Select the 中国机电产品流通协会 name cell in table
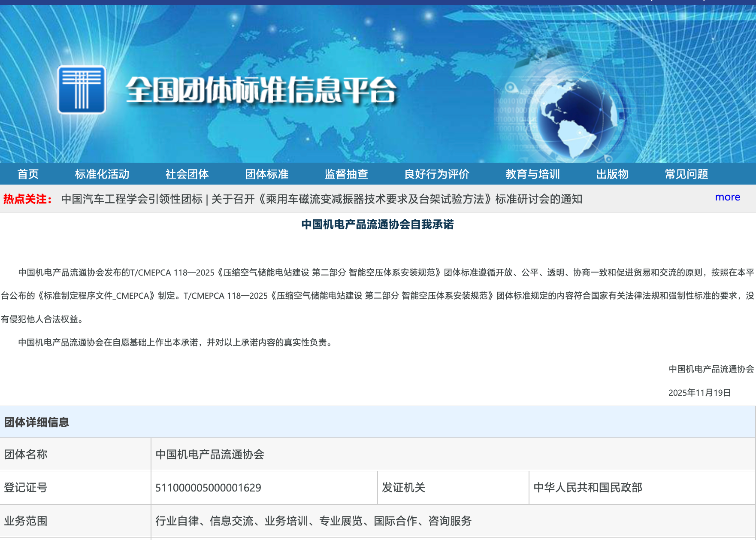The width and height of the screenshot is (756, 540). tap(453, 454)
